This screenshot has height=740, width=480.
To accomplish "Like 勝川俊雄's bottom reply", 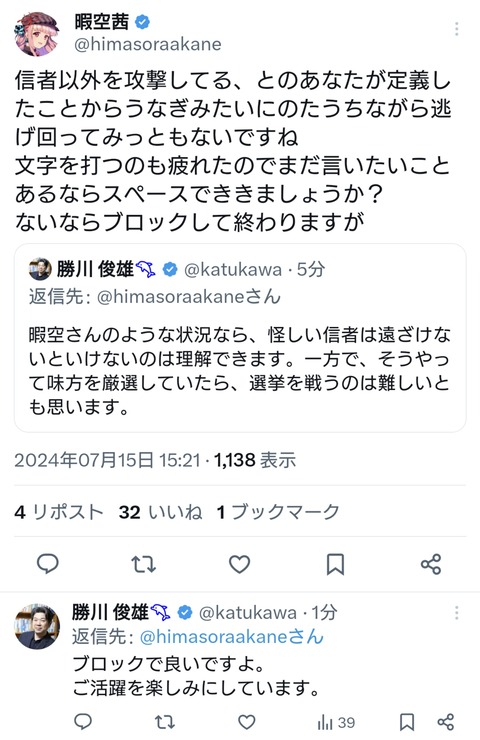I will click(246, 722).
